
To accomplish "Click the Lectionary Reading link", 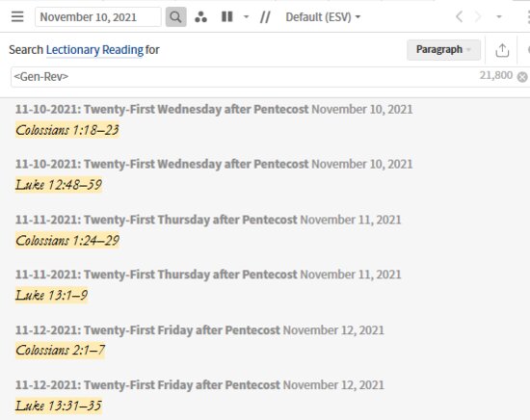I will [94, 50].
